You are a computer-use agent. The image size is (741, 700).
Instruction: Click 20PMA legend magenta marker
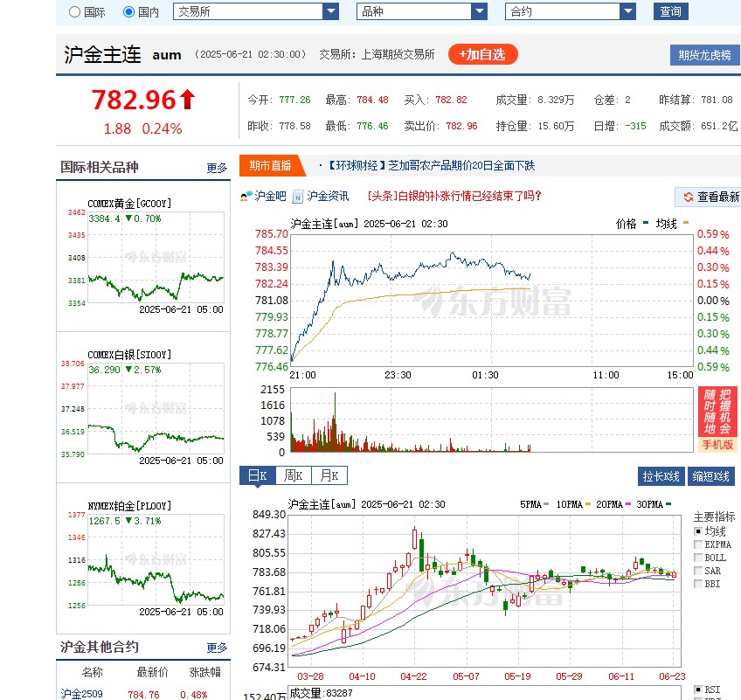point(628,504)
